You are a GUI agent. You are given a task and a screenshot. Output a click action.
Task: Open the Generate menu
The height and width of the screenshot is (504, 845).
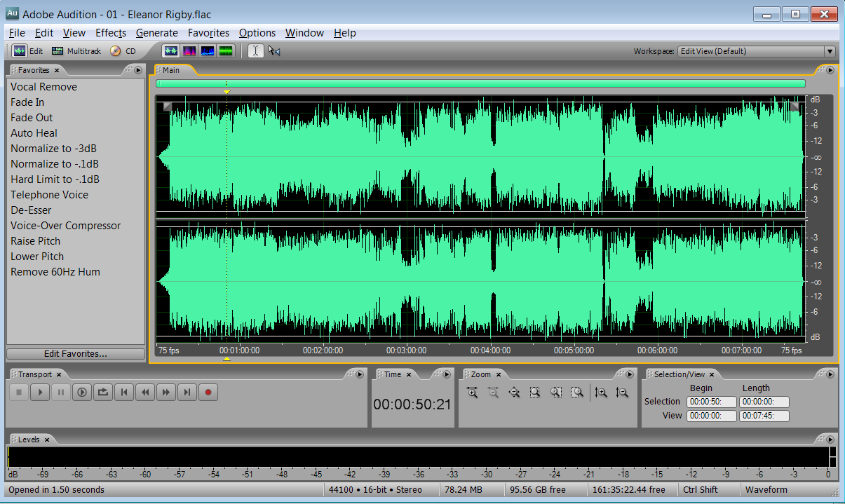[156, 33]
